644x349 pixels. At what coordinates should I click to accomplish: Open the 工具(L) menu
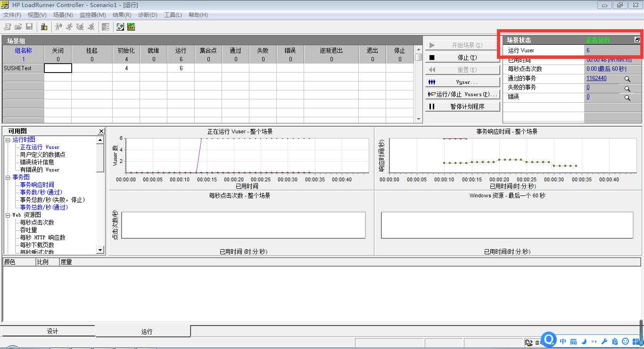(173, 15)
